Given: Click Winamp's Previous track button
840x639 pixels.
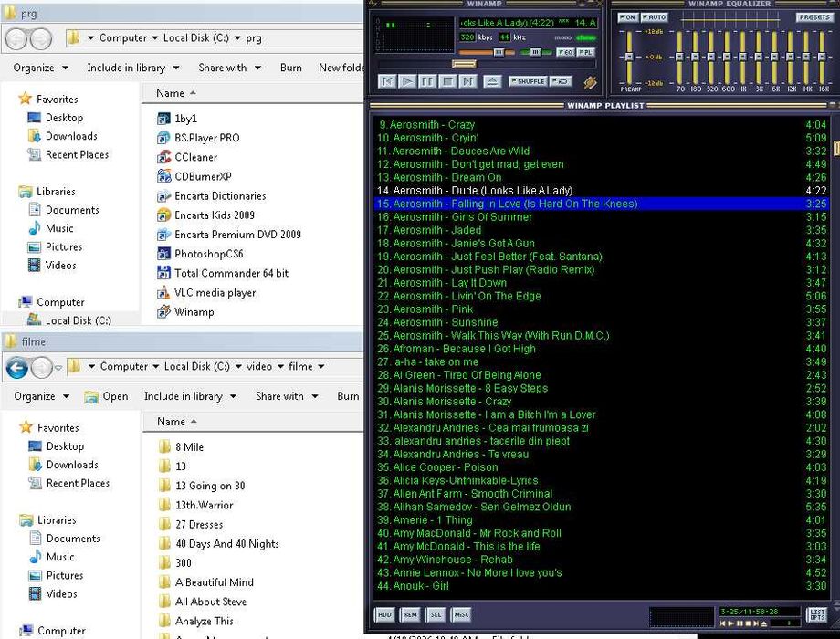Looking at the screenshot, I should [387, 81].
